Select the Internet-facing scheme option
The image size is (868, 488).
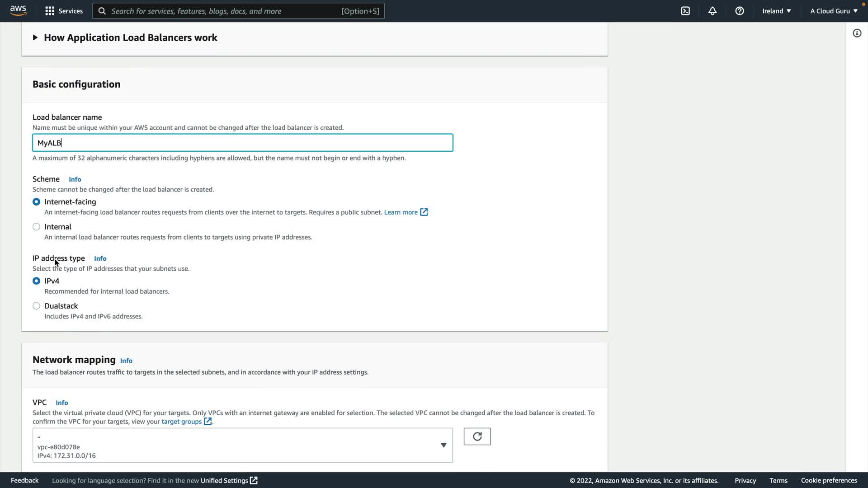tap(36, 202)
